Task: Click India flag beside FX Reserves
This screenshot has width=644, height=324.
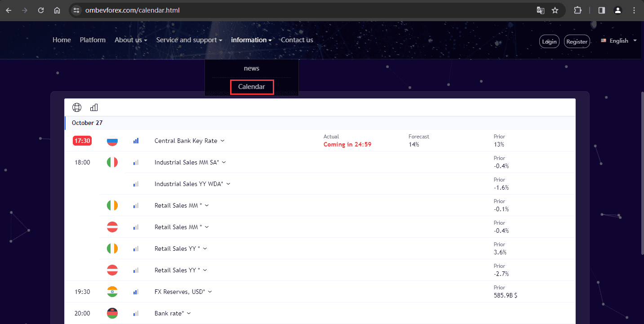Action: pyautogui.click(x=112, y=292)
